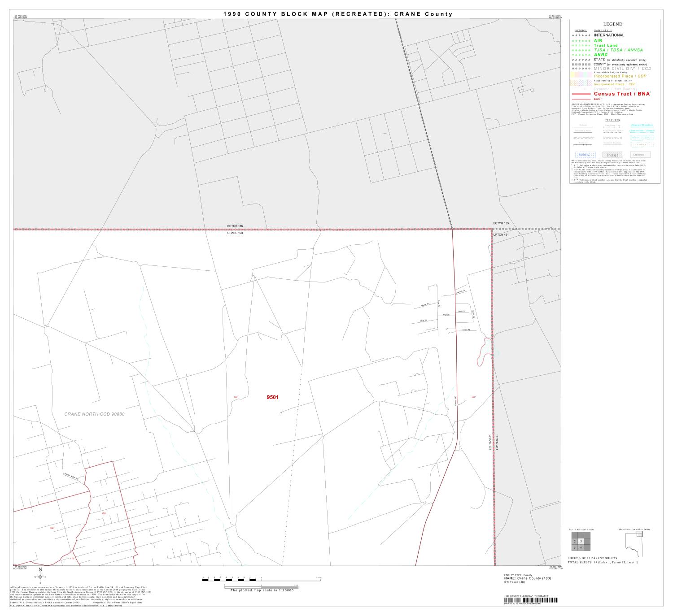Open sheet 6 from the adjacent sheets grid

tap(581, 547)
